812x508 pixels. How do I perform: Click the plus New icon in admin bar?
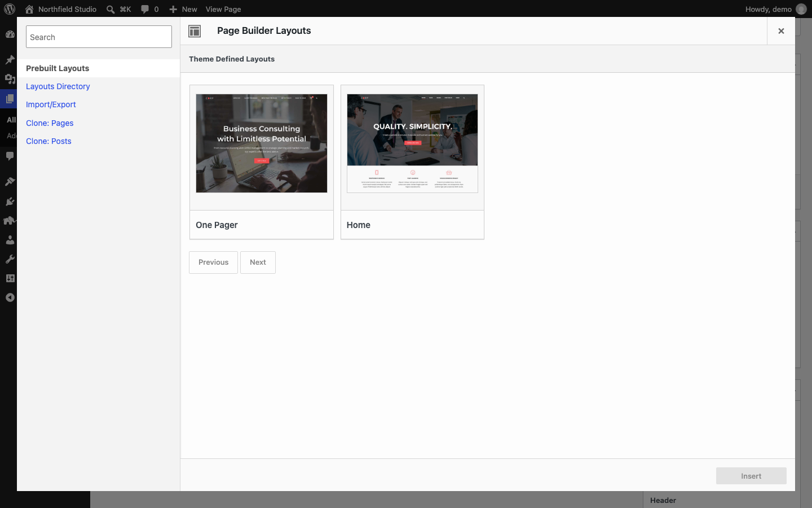(x=173, y=9)
